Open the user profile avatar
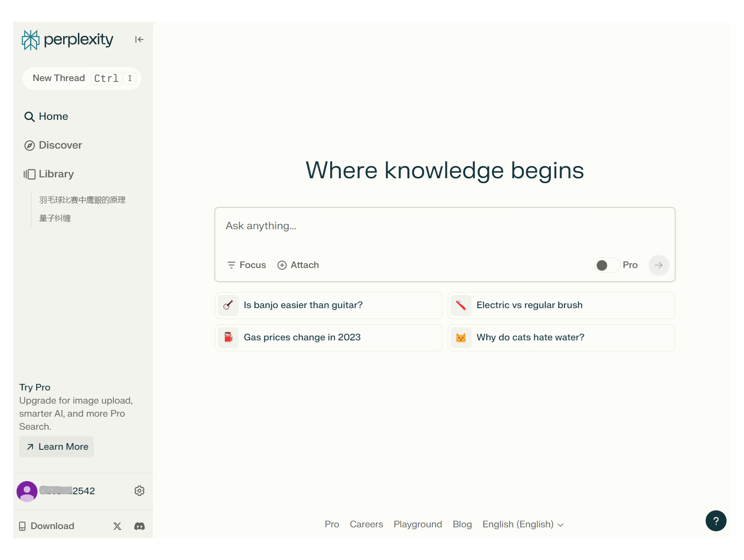This screenshot has height=560, width=744. point(27,492)
